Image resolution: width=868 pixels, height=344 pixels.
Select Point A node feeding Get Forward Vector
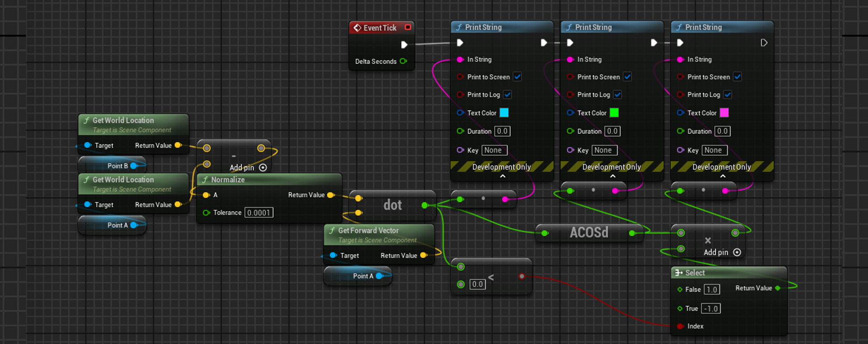coord(358,276)
